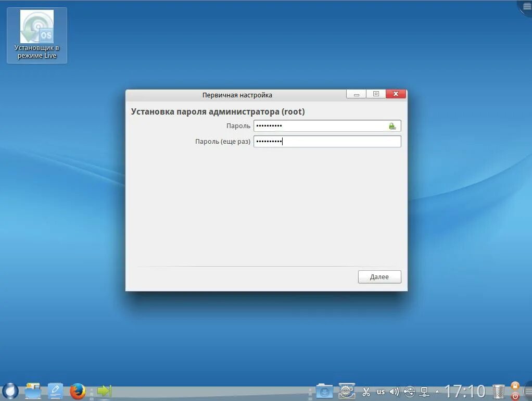Open the Live mode installer desktop icon
This screenshot has height=401, width=532.
pos(36,35)
